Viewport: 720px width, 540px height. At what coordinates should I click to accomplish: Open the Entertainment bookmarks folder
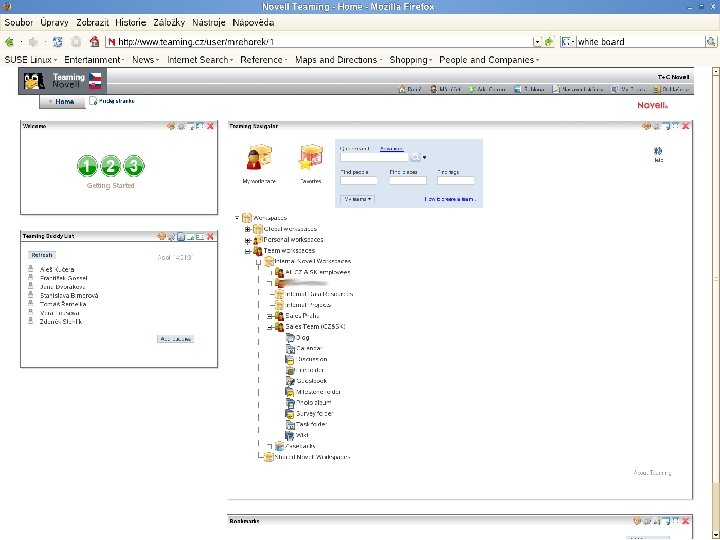click(x=95, y=60)
